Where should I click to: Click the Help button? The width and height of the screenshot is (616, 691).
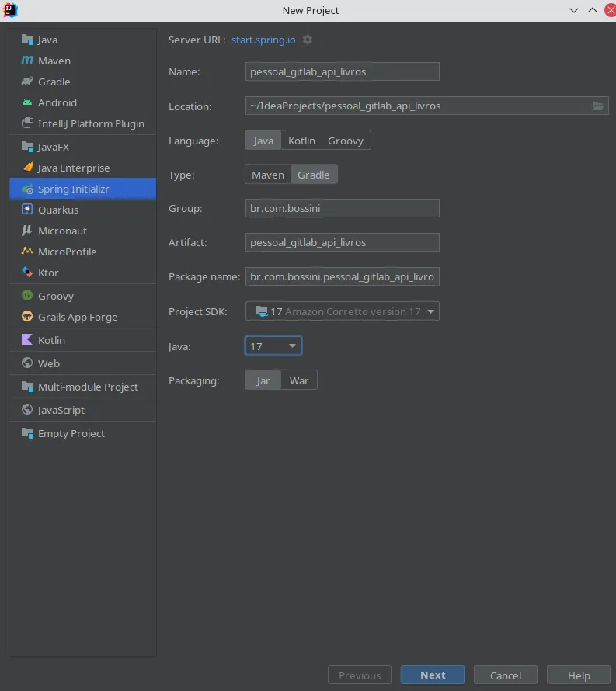tap(579, 675)
